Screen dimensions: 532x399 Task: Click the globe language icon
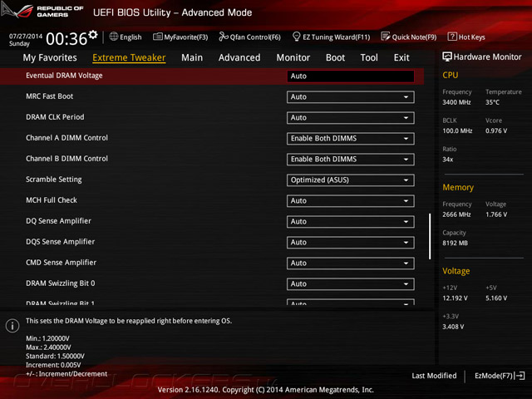point(114,37)
